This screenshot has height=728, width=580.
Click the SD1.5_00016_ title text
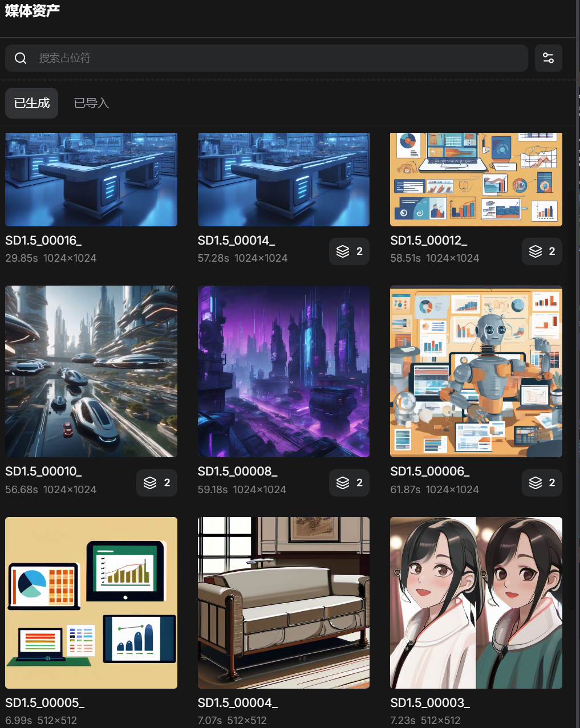coord(43,241)
